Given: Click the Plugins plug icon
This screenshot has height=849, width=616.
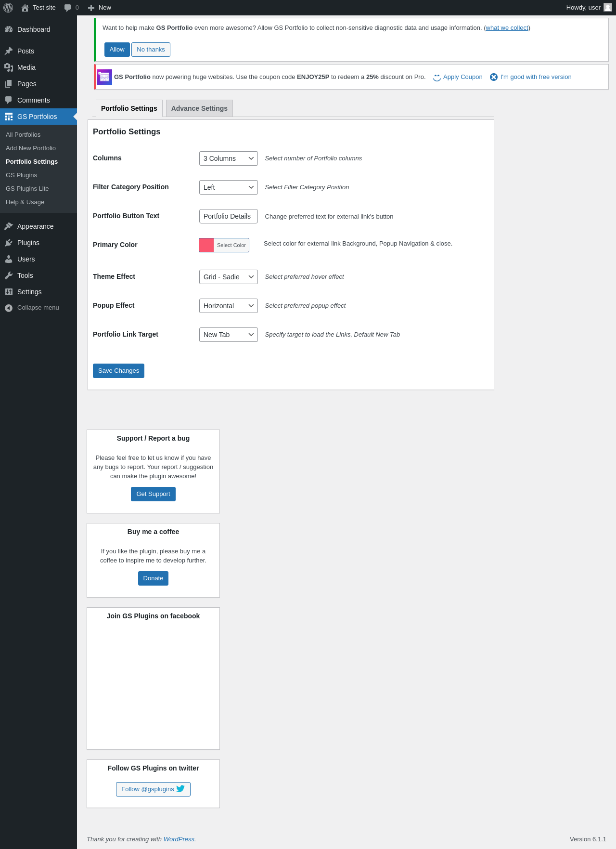Looking at the screenshot, I should click(9, 243).
